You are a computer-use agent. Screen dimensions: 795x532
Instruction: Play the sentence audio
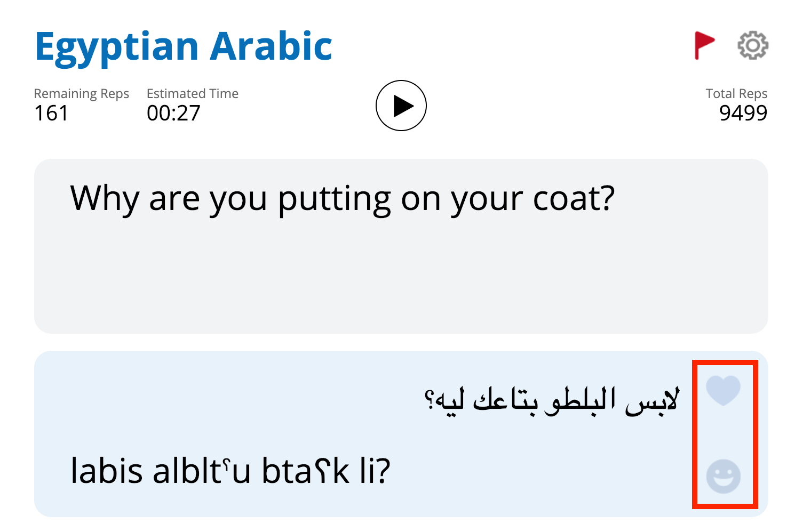click(x=401, y=106)
